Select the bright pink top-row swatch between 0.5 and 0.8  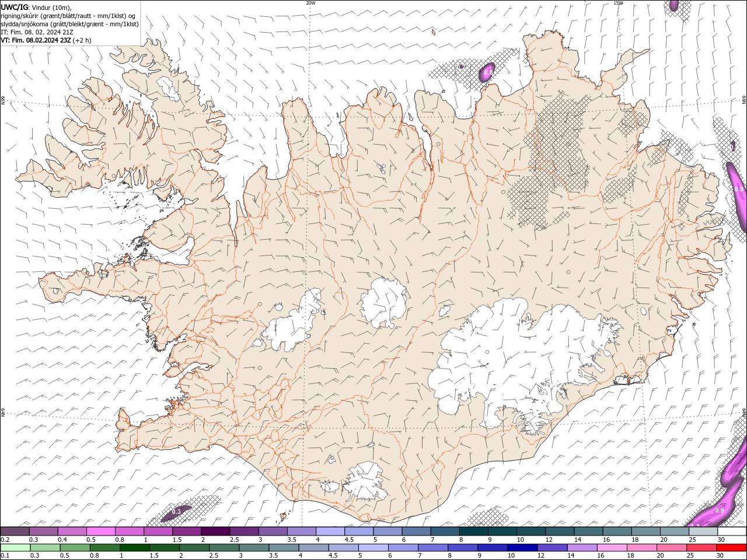101,531
